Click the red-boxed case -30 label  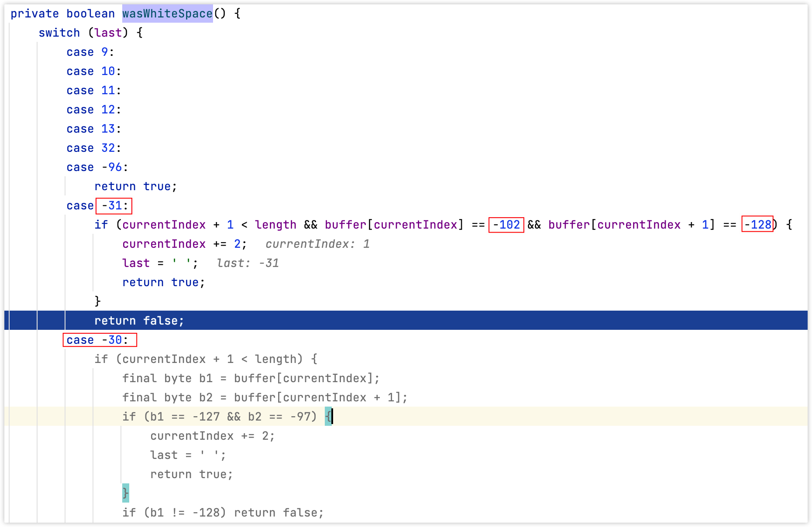click(x=100, y=340)
